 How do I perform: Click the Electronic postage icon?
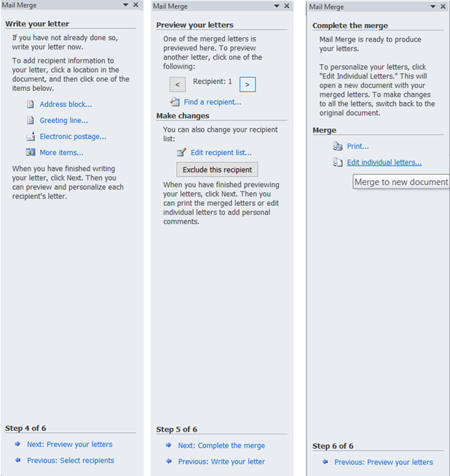coord(31,137)
